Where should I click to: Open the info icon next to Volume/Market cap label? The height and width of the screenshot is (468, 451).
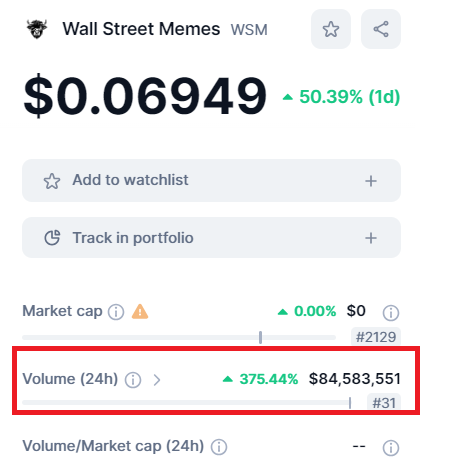tap(219, 447)
